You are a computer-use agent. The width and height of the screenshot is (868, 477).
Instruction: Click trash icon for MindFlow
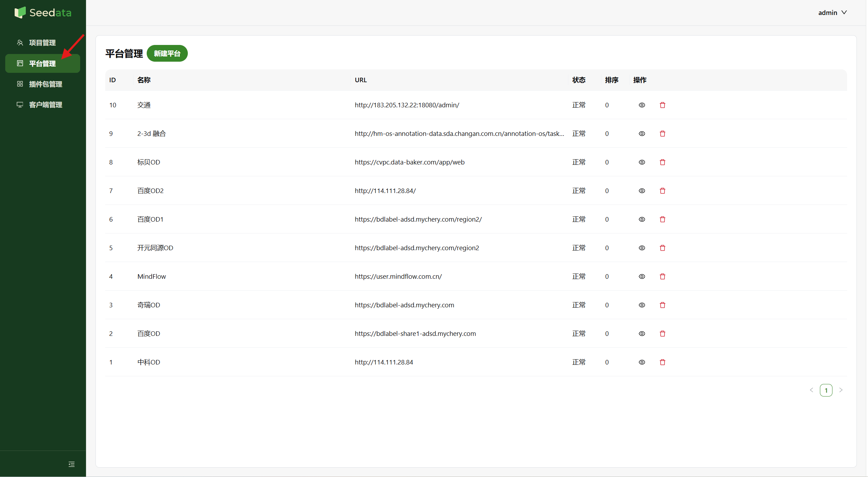coord(662,276)
